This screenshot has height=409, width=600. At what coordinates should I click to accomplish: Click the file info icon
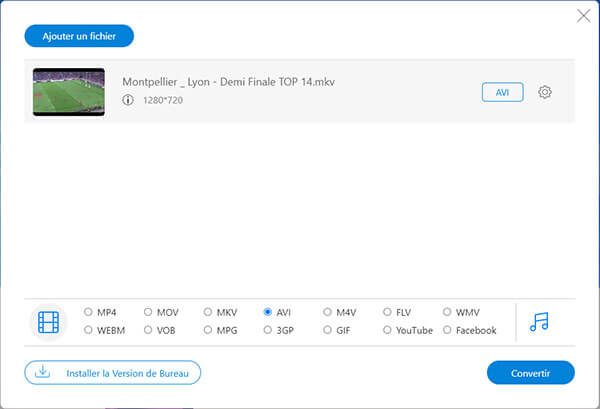[128, 100]
